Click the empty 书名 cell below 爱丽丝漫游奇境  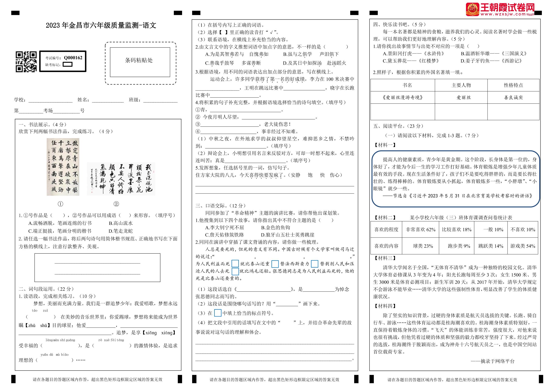pos(403,112)
